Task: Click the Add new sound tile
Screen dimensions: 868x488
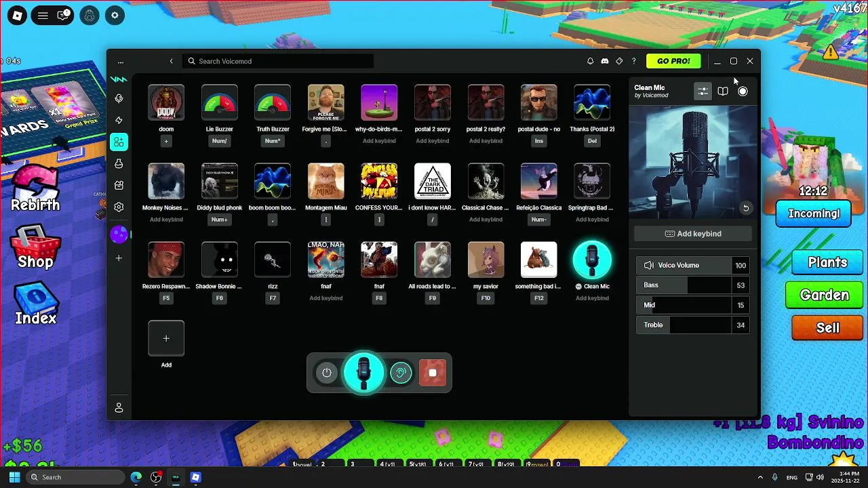Action: coord(166,338)
